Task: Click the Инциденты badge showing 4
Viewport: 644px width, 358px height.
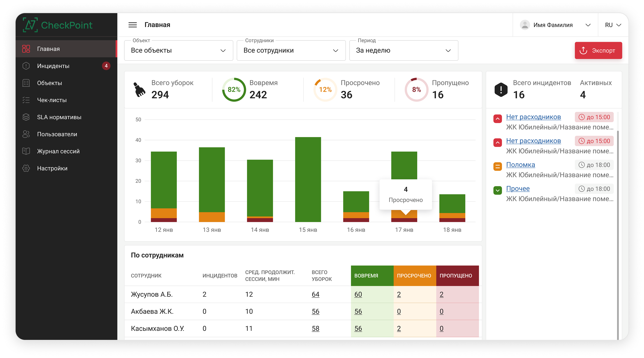Action: pyautogui.click(x=106, y=66)
